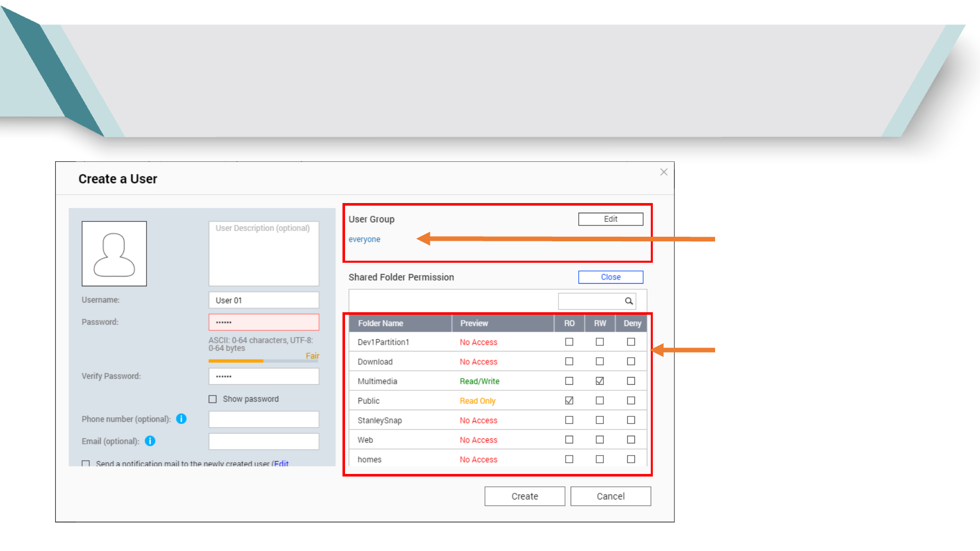Select the StanleySnap folder name

[x=380, y=420]
